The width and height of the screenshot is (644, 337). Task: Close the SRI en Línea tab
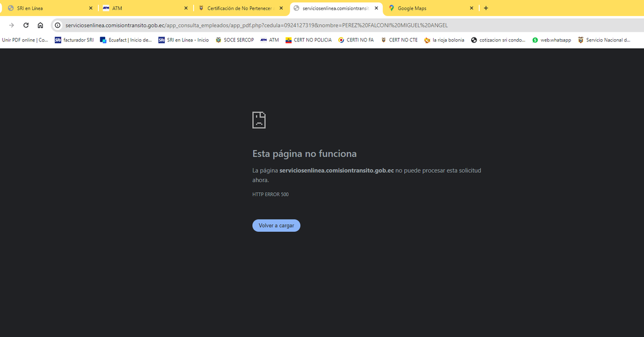tap(91, 8)
